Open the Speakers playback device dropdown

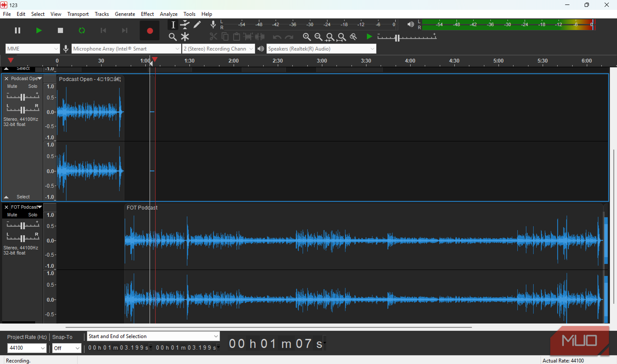tap(321, 49)
